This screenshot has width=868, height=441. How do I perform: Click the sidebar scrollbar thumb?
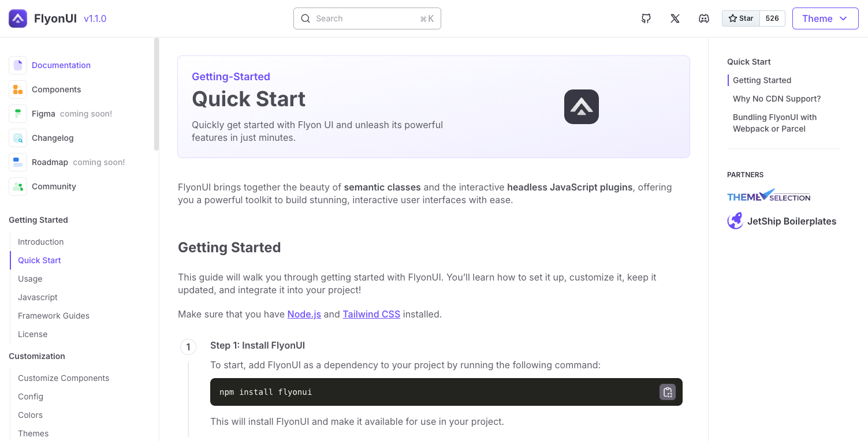pyautogui.click(x=156, y=94)
